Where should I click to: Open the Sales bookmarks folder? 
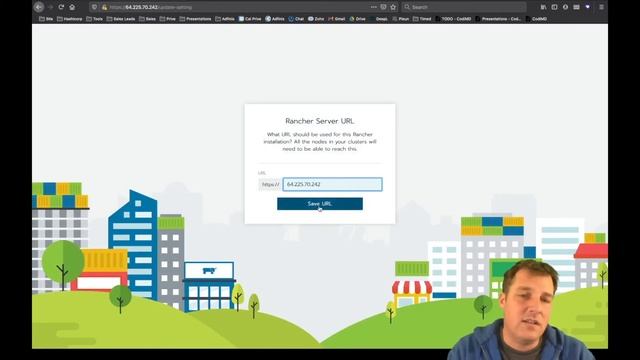[147, 19]
